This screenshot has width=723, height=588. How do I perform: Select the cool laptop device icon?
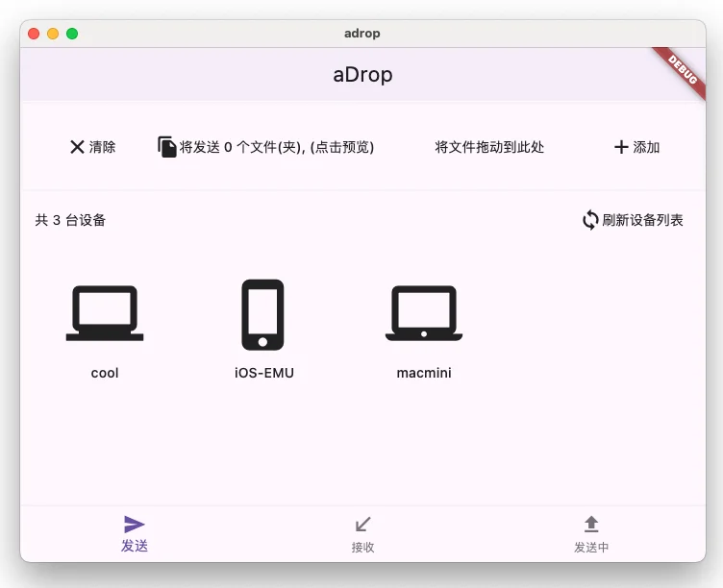[105, 314]
